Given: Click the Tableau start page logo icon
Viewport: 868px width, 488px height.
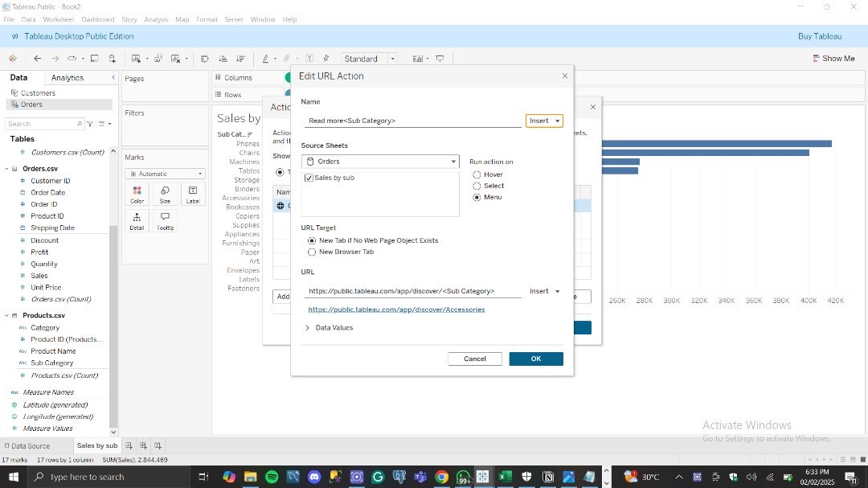Looking at the screenshot, I should pos(12,58).
